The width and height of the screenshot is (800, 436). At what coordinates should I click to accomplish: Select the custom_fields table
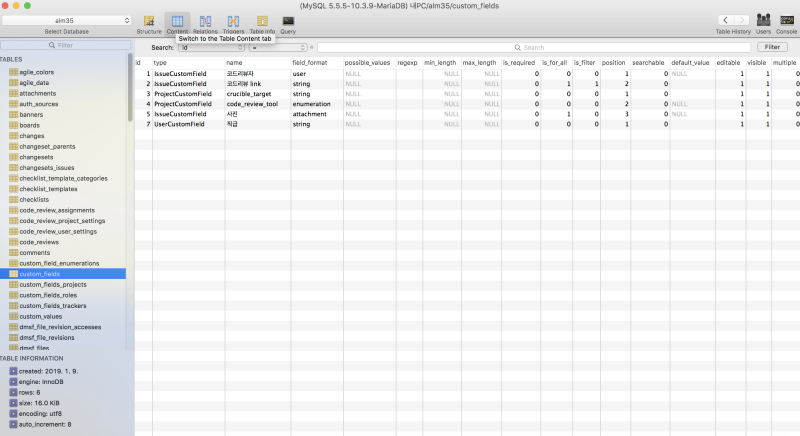pos(63,274)
